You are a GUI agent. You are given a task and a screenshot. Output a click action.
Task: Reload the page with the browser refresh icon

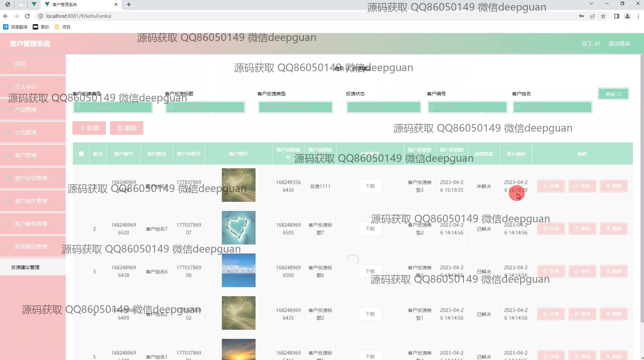[x=28, y=16]
